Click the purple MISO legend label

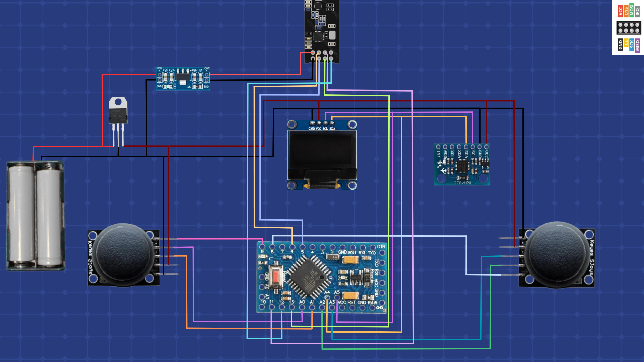637,45
